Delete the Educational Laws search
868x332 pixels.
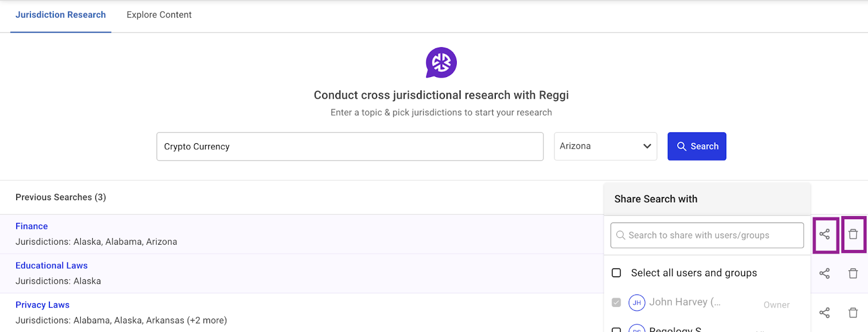(853, 273)
